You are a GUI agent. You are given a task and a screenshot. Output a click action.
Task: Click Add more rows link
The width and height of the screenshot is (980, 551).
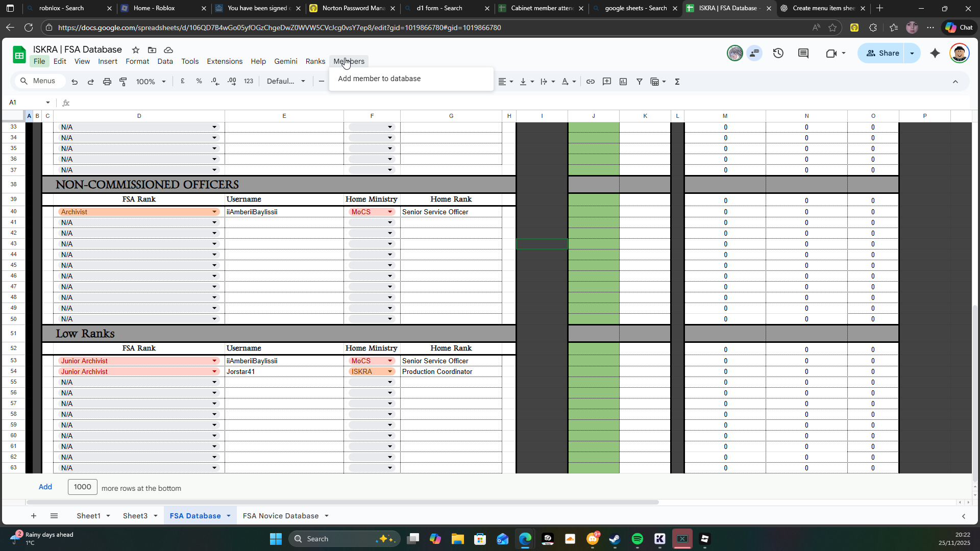click(x=45, y=487)
